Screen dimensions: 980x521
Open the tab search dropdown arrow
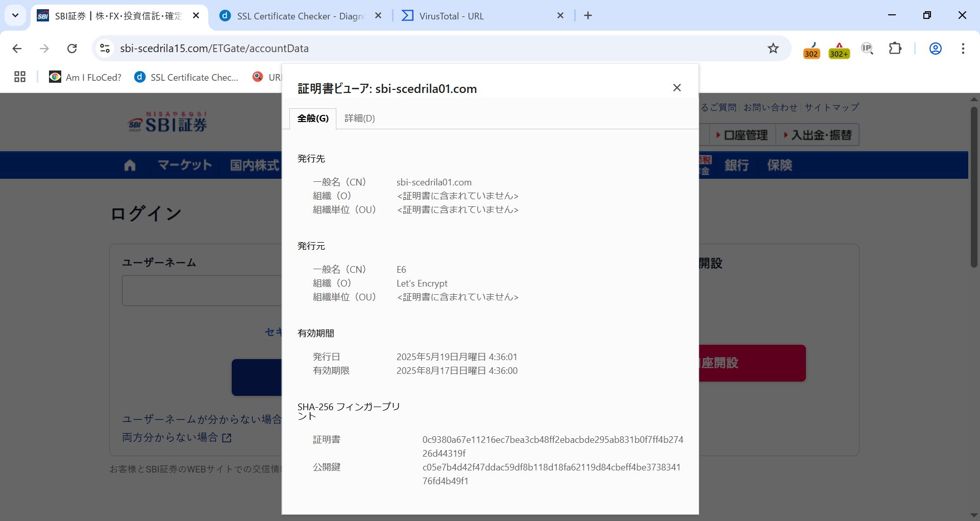click(15, 15)
